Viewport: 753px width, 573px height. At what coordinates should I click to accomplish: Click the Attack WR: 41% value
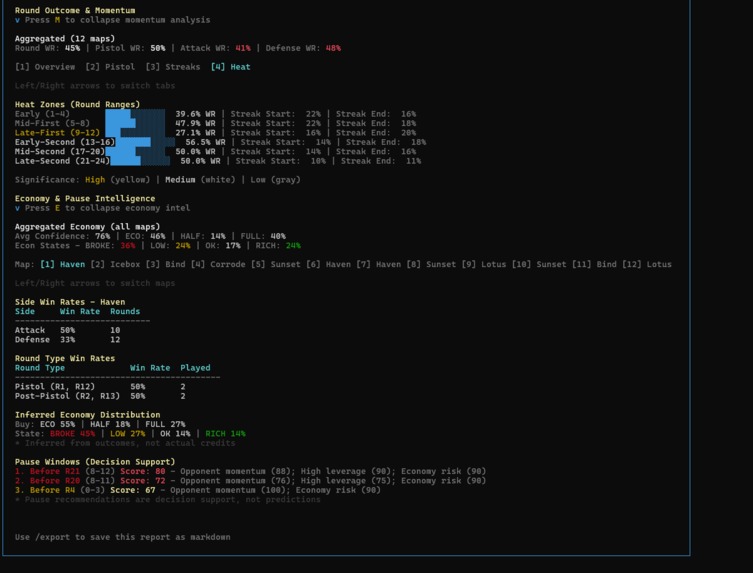pos(215,48)
